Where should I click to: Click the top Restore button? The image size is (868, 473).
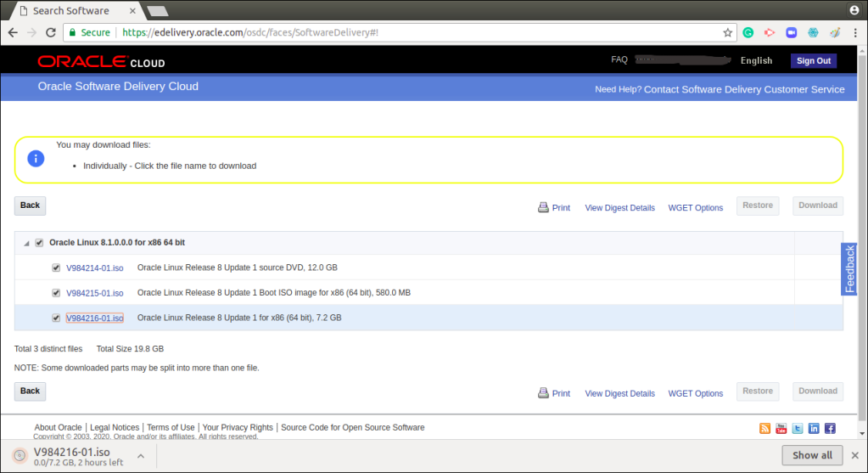click(x=758, y=206)
